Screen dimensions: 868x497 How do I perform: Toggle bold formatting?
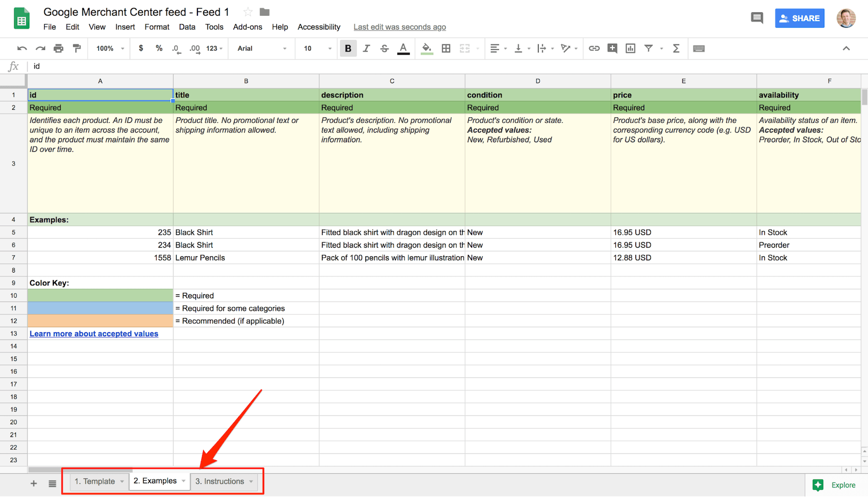click(348, 49)
